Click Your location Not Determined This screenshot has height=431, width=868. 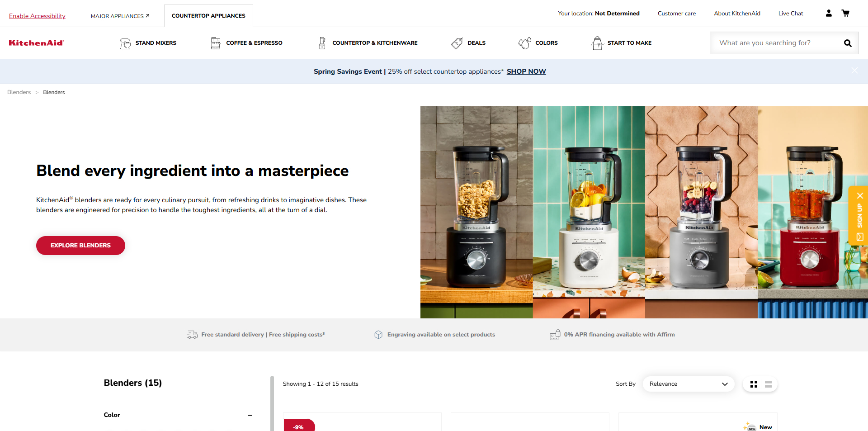coord(599,14)
